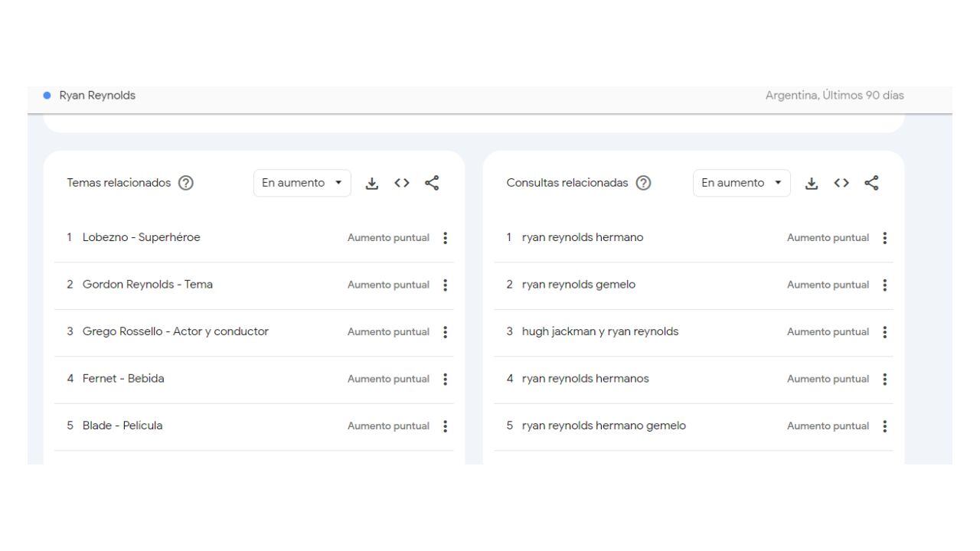Open topic Lobezno - Superhéroe
The width and height of the screenshot is (980, 551).
(141, 237)
